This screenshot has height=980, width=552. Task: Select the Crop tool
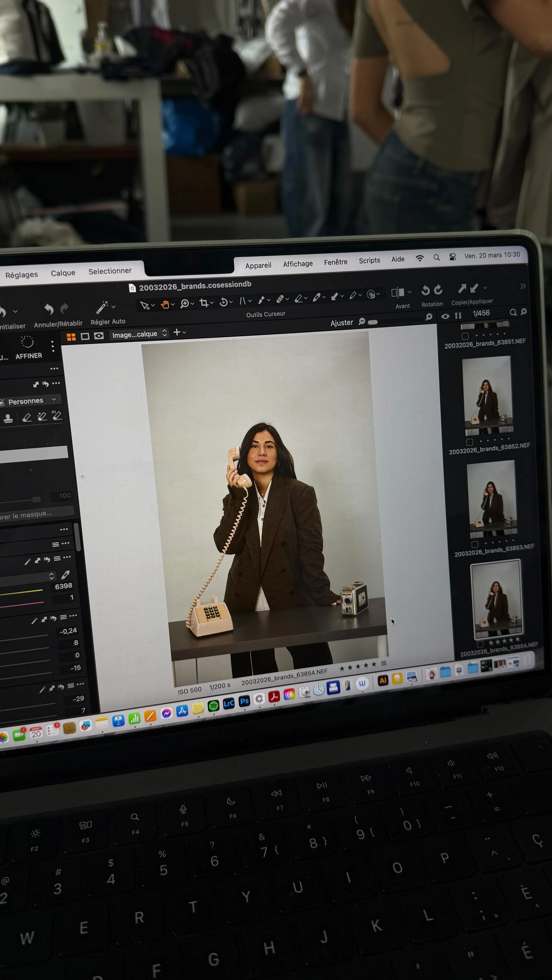(204, 303)
